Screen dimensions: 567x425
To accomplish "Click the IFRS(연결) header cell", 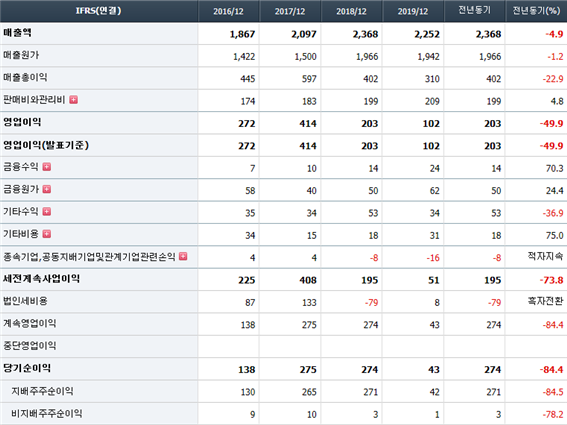I will (99, 11).
